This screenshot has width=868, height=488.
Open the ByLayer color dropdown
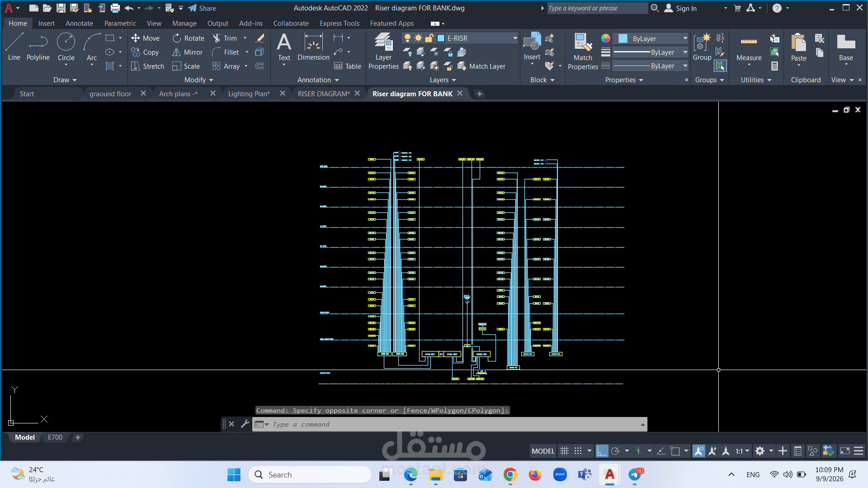[685, 38]
